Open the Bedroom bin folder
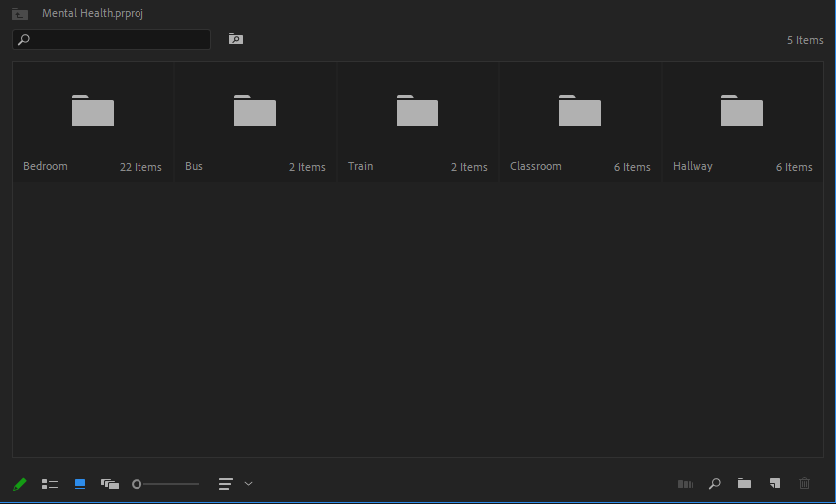 tap(93, 111)
